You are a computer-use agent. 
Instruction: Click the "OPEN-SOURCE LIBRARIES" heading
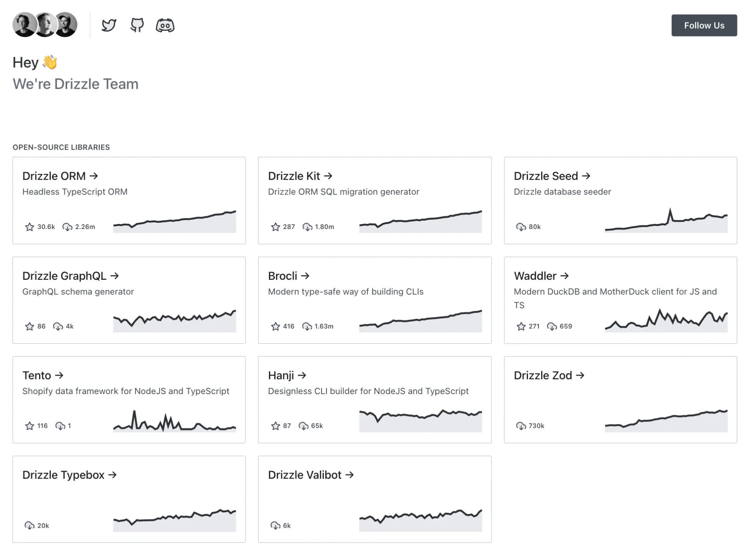pyautogui.click(x=61, y=147)
